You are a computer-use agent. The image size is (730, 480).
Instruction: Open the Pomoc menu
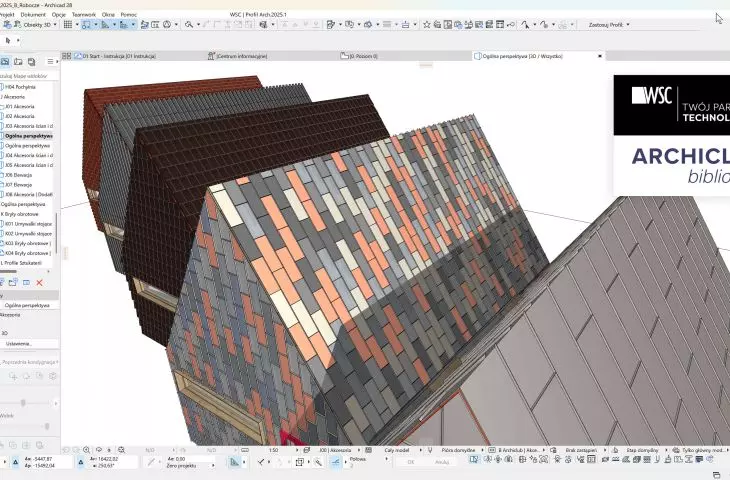[x=128, y=14]
